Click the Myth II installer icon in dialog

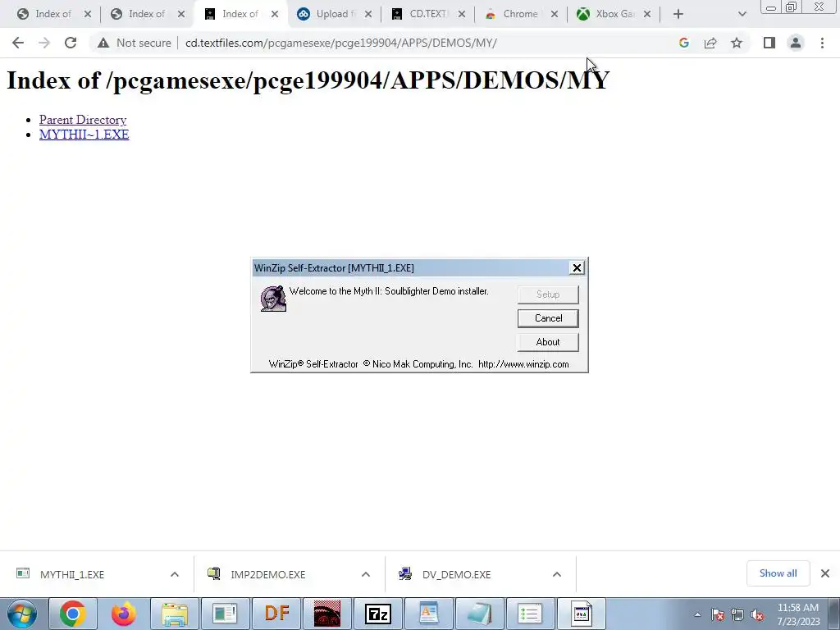[x=273, y=298]
